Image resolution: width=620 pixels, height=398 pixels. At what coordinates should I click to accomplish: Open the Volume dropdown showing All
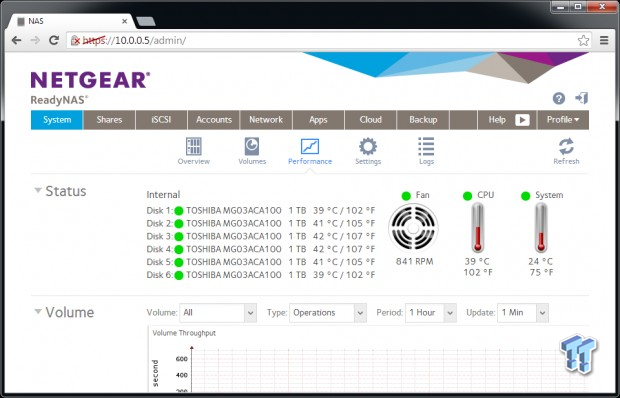click(x=218, y=313)
